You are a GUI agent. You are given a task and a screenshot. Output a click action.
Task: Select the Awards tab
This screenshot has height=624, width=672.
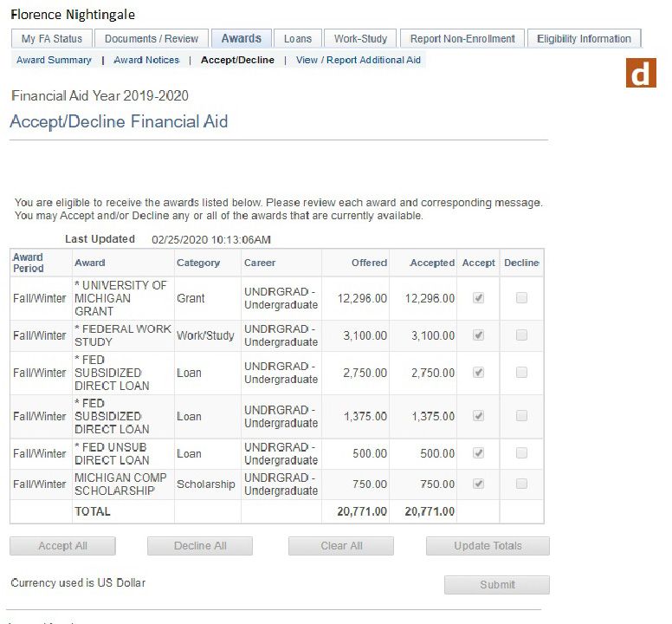242,39
